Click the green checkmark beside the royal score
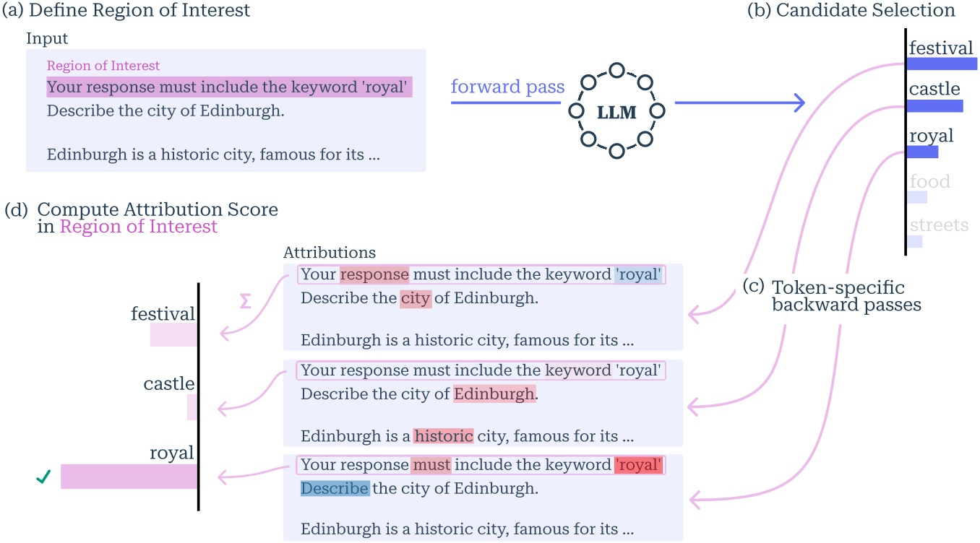The image size is (980, 543). point(43,477)
